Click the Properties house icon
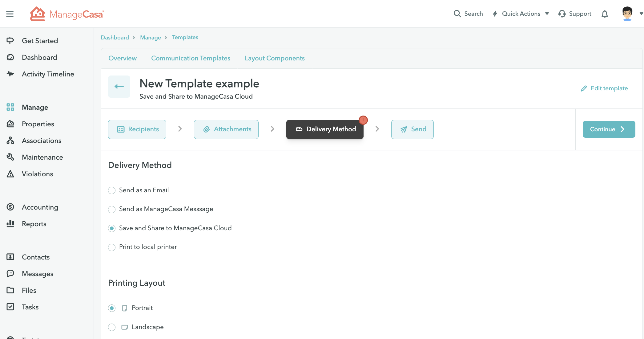 click(10, 124)
